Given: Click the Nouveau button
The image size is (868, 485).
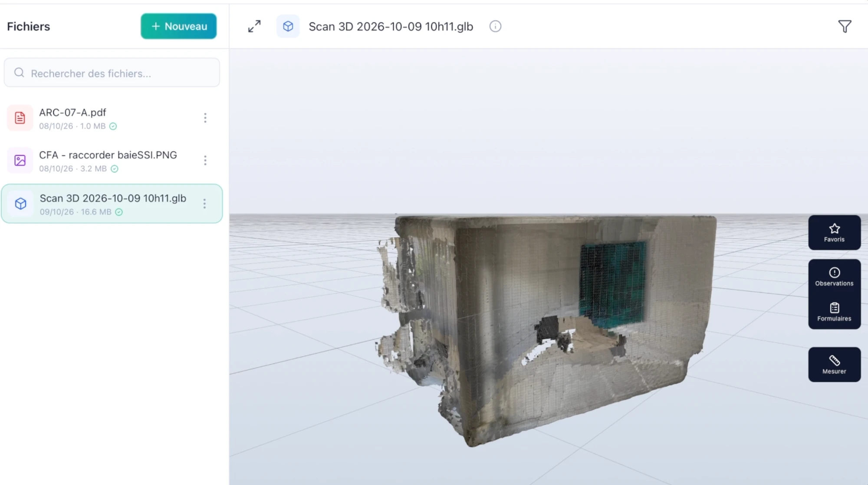Looking at the screenshot, I should pos(178,26).
